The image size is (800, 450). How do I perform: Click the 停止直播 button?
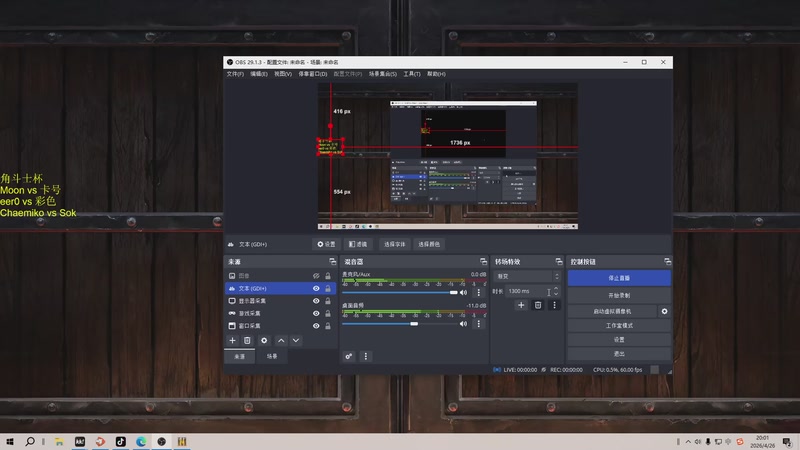tap(619, 278)
